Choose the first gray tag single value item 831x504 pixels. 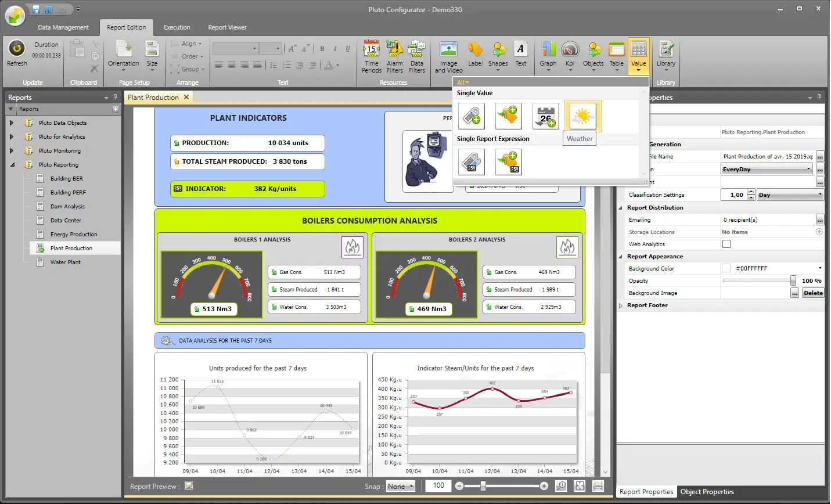(472, 117)
